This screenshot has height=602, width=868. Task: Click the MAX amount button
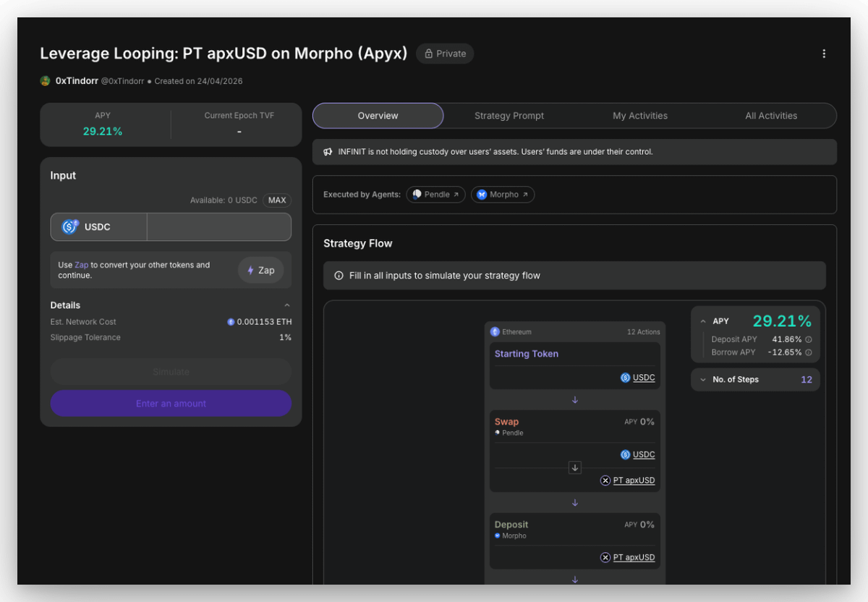click(x=277, y=200)
